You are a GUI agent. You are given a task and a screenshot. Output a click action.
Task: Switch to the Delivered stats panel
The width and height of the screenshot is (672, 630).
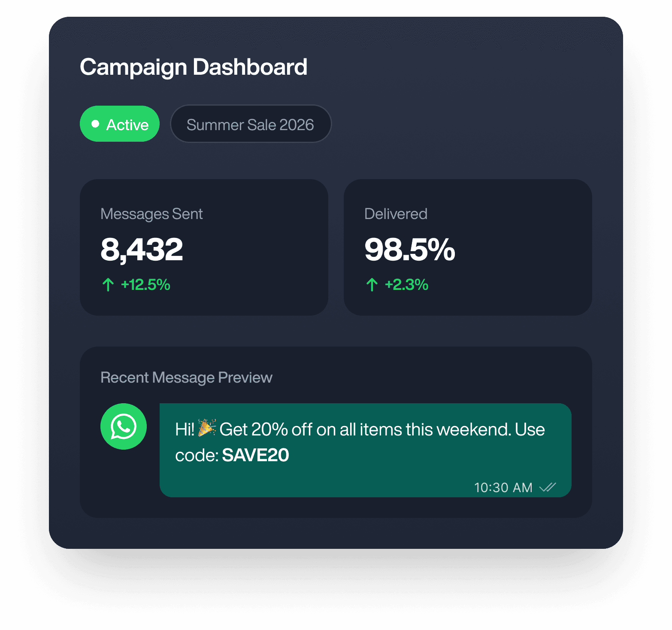[467, 247]
